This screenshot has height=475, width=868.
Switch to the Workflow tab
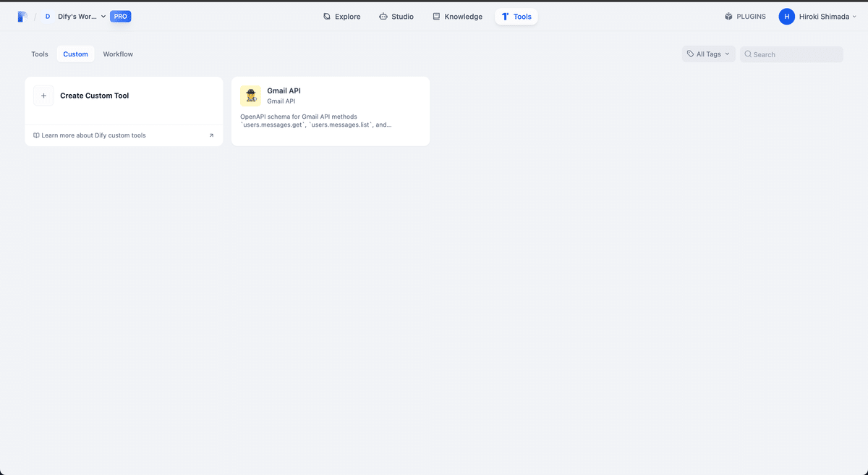(118, 54)
